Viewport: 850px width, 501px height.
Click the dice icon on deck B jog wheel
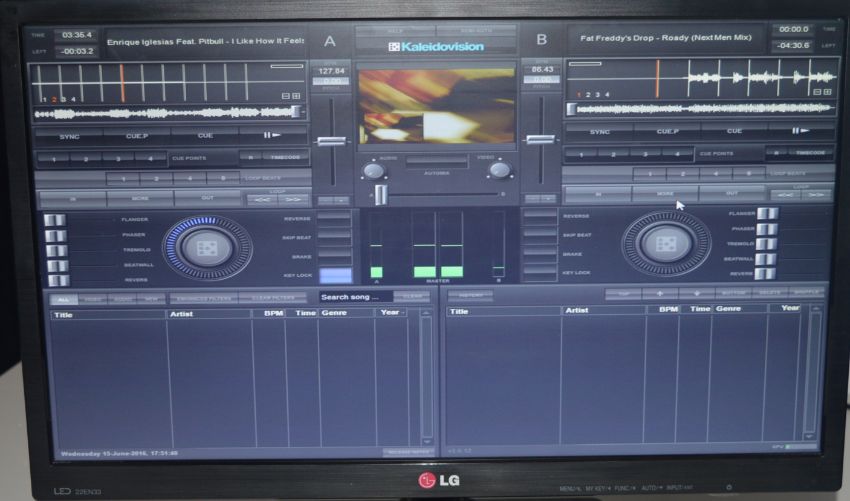(x=665, y=243)
